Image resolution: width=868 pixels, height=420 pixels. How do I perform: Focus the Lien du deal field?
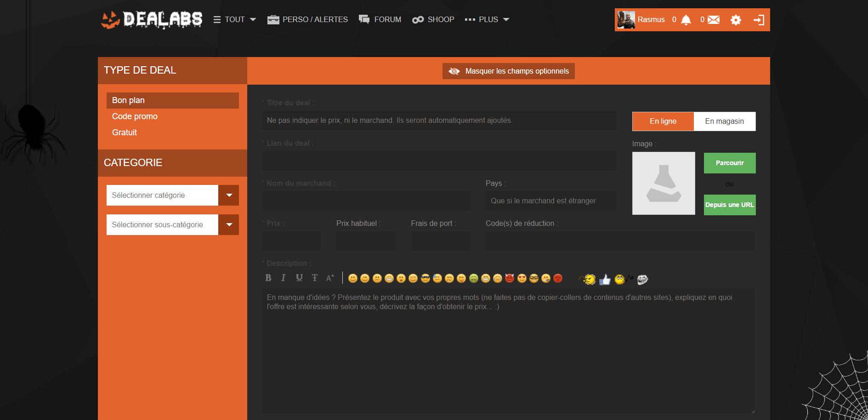(x=439, y=161)
